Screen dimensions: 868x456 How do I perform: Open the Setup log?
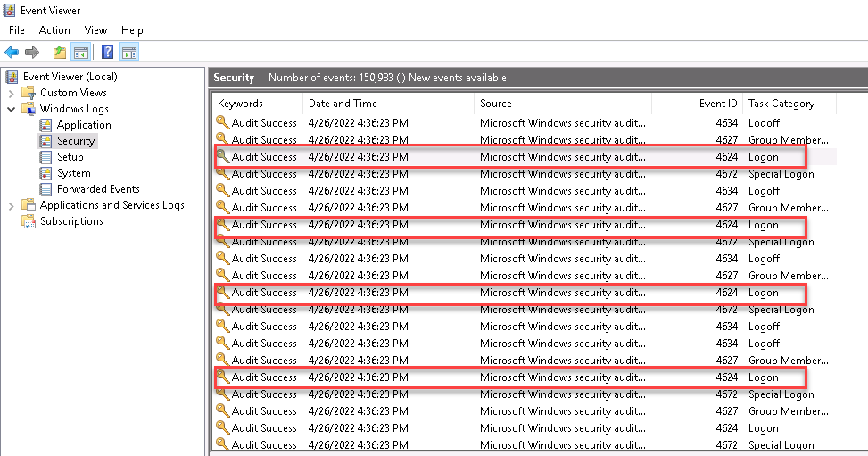70,157
